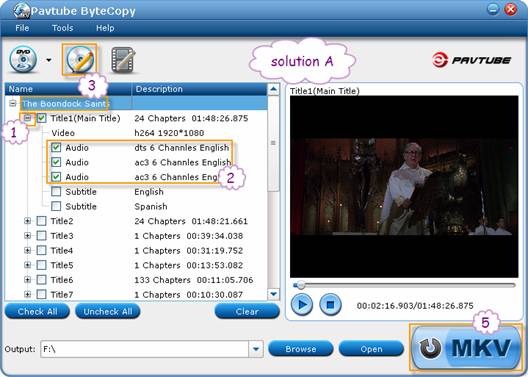Check the Title7 checkbox
The height and width of the screenshot is (377, 528).
[x=41, y=295]
